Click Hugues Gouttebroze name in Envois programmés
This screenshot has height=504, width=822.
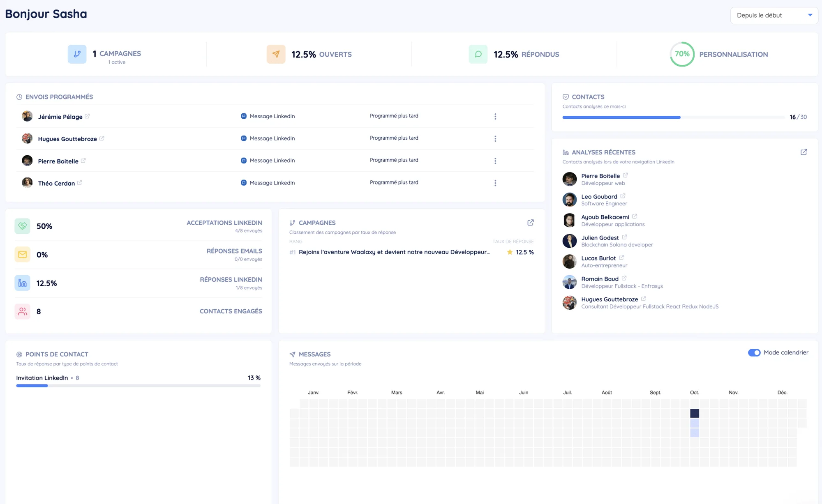pyautogui.click(x=67, y=139)
